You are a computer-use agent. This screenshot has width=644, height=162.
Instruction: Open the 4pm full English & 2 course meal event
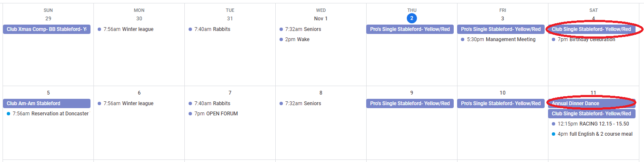click(x=592, y=134)
